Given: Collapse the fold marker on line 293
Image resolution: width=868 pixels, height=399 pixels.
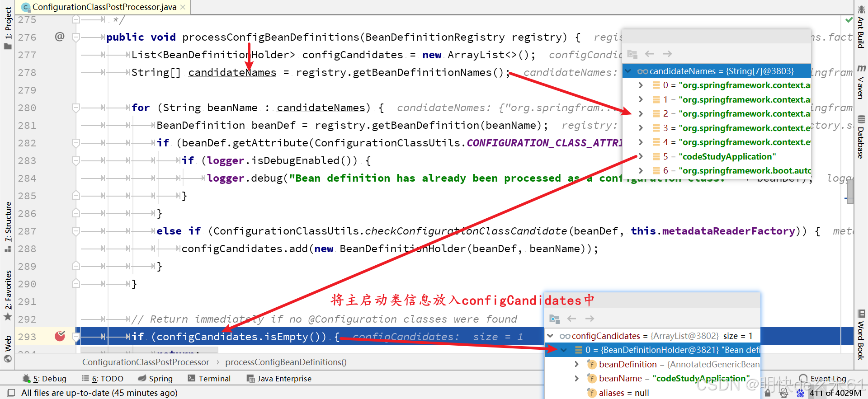Looking at the screenshot, I should [x=76, y=337].
